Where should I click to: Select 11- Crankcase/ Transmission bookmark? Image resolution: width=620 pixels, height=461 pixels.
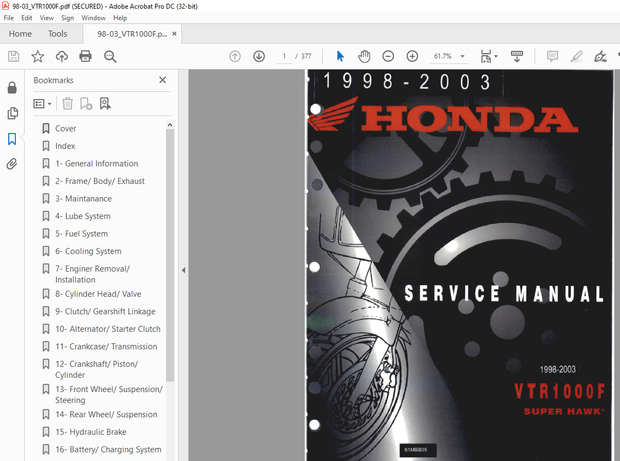point(106,346)
